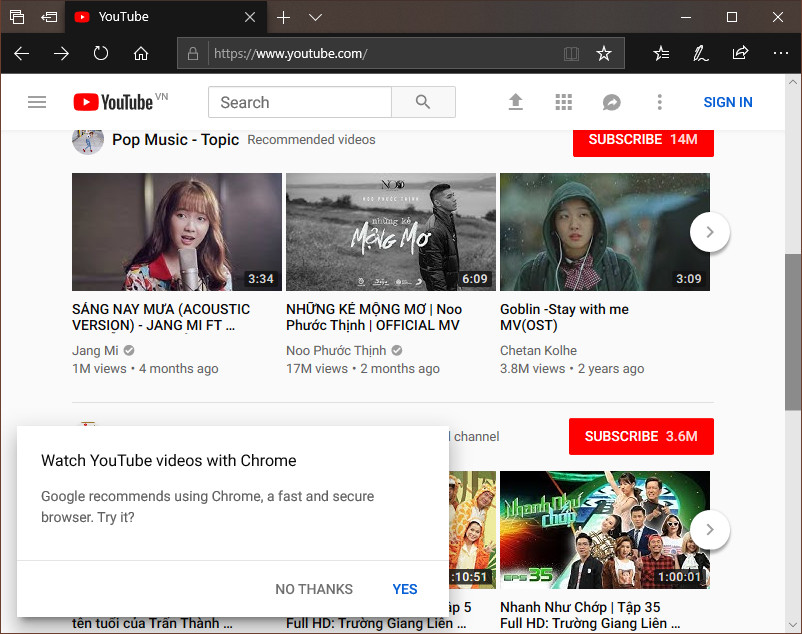Open the messages share bubble icon
Image resolution: width=802 pixels, height=634 pixels.
pyautogui.click(x=612, y=102)
